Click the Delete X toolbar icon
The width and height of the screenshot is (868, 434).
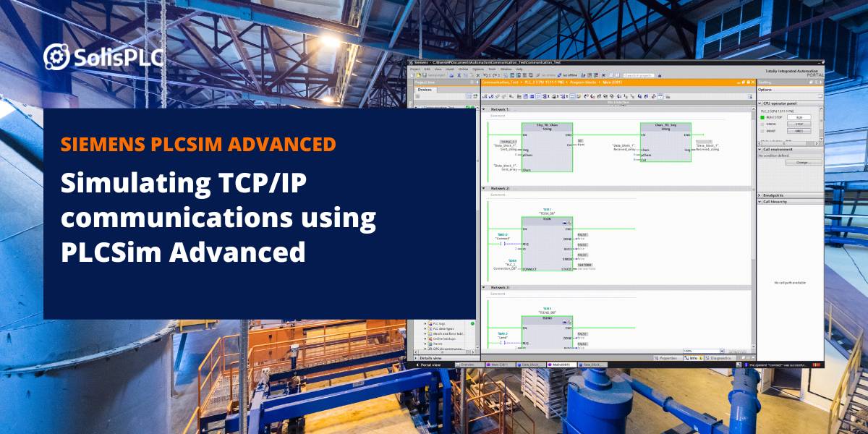pos(478,75)
